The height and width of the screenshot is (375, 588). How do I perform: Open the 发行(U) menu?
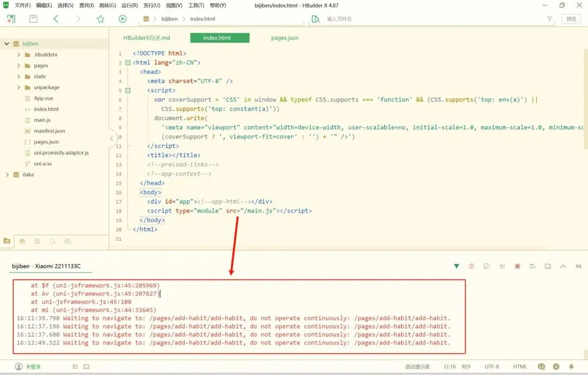[x=152, y=5]
